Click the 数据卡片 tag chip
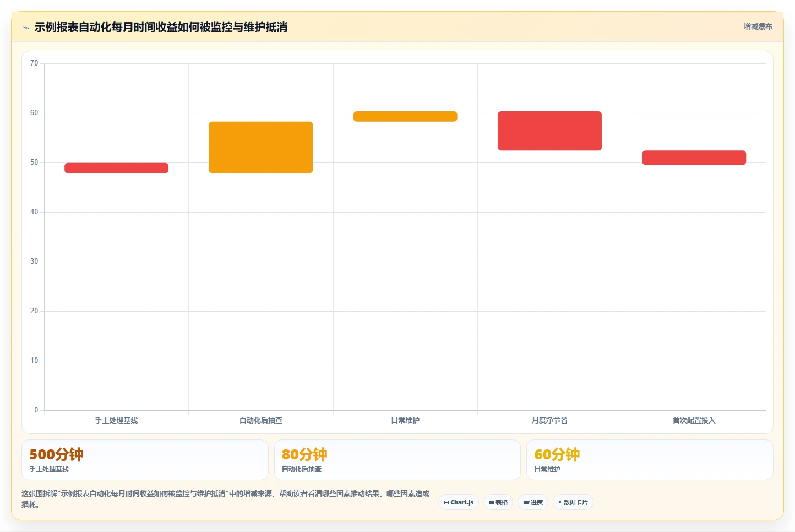795x532 pixels. pos(573,502)
